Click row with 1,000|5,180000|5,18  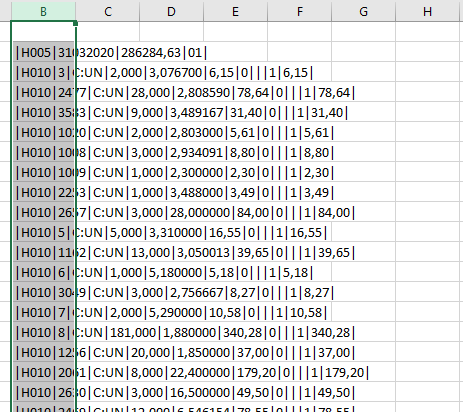164,273
